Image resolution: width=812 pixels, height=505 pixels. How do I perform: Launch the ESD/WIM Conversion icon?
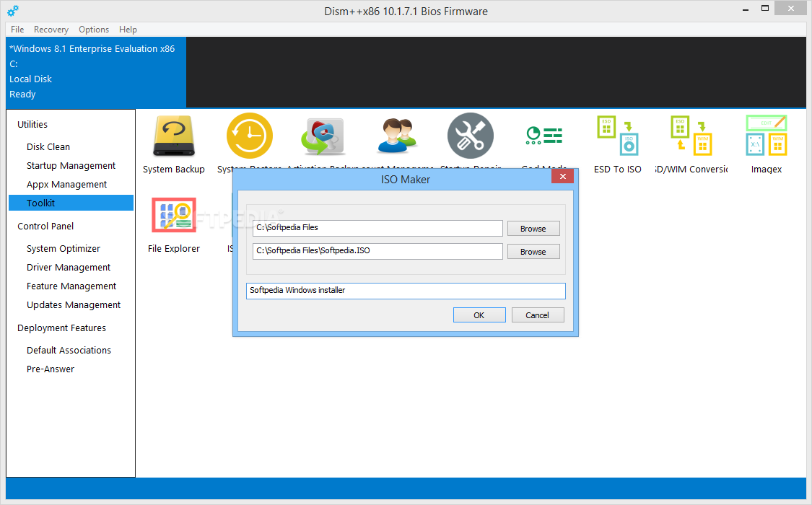[x=691, y=136]
